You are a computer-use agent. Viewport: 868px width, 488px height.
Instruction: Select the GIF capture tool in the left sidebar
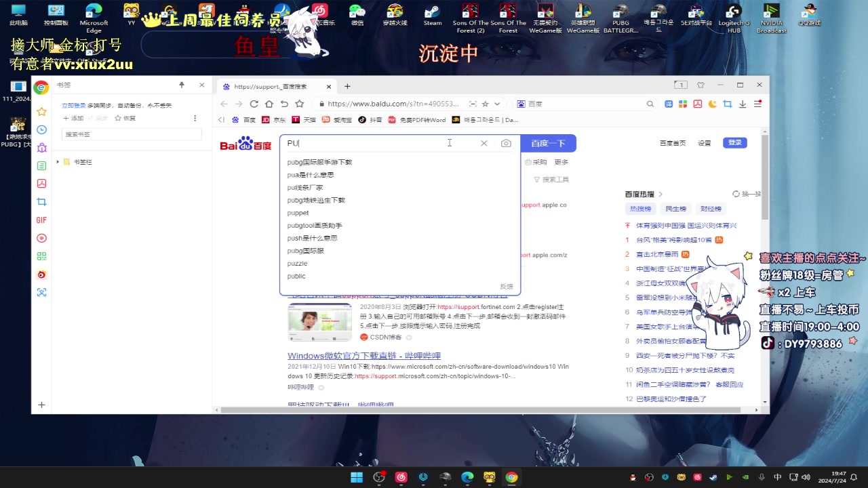click(x=41, y=219)
